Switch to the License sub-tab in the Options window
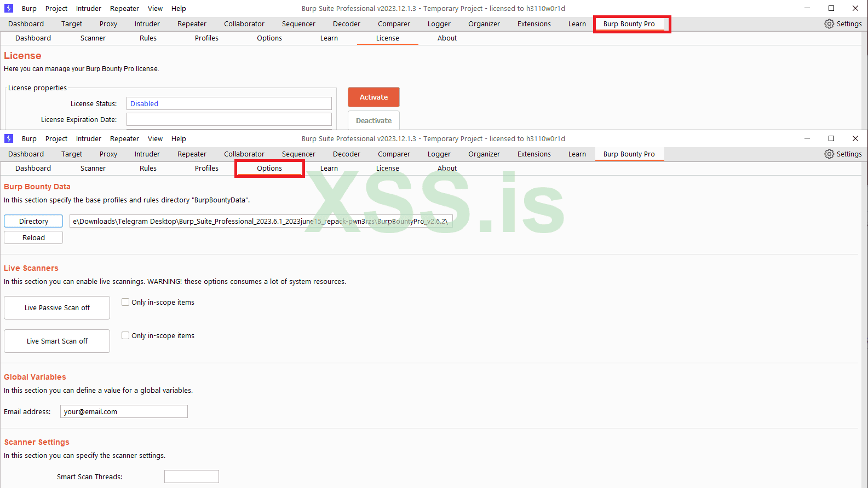 pos(388,168)
